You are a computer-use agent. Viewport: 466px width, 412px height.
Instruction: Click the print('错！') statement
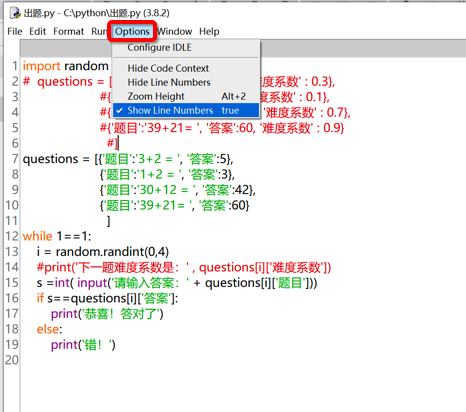click(83, 345)
